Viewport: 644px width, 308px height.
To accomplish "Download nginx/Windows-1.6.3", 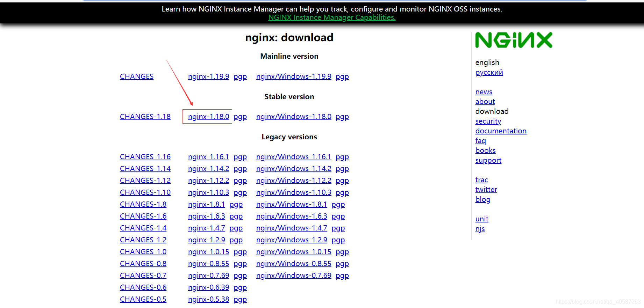I will click(292, 216).
